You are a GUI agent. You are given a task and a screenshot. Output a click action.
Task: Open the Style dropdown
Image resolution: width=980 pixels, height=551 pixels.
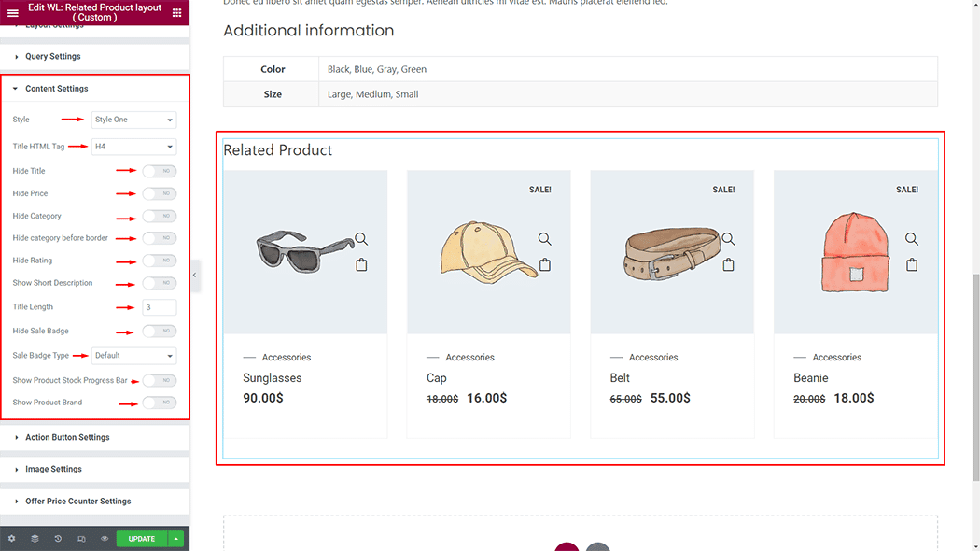coord(133,120)
